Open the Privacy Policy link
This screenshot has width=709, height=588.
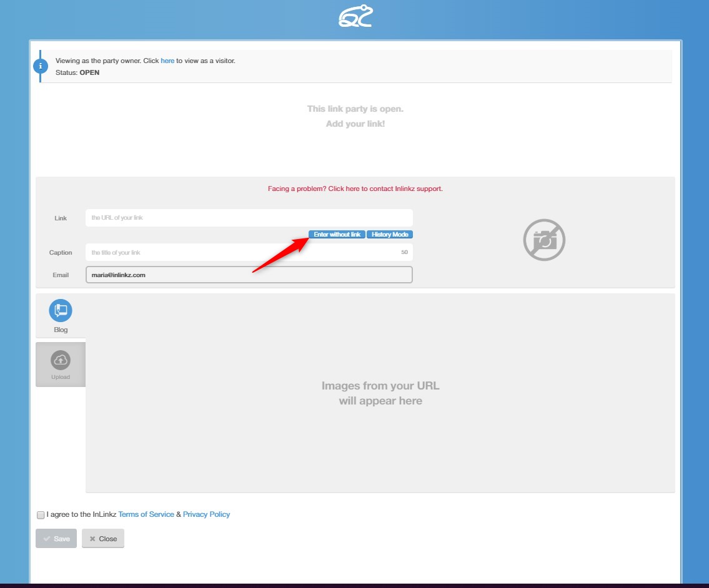[x=206, y=514]
